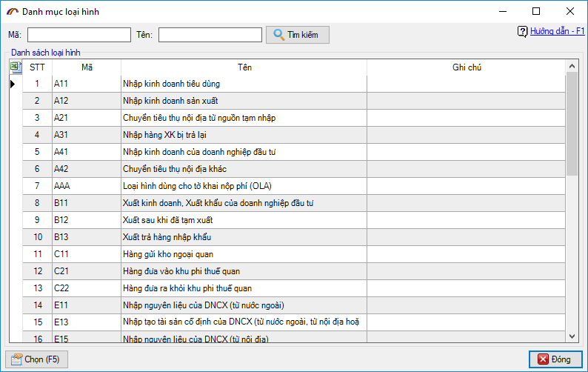Click the Ghi chú column header
This screenshot has height=372, width=588.
coord(467,67)
